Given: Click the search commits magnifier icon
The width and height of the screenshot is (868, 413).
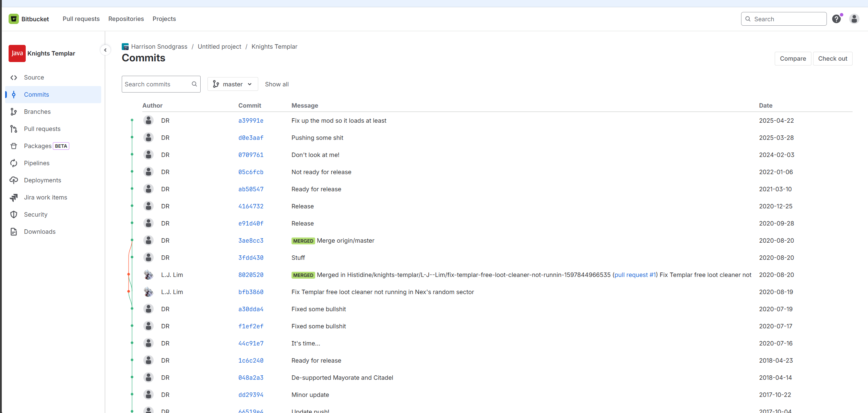Looking at the screenshot, I should (x=194, y=84).
